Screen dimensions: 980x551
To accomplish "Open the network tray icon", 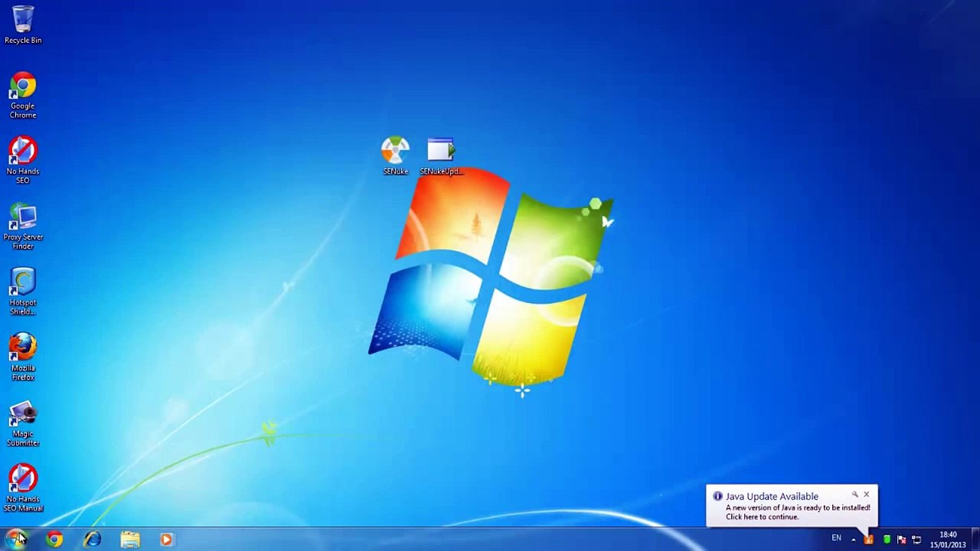I will 916,540.
